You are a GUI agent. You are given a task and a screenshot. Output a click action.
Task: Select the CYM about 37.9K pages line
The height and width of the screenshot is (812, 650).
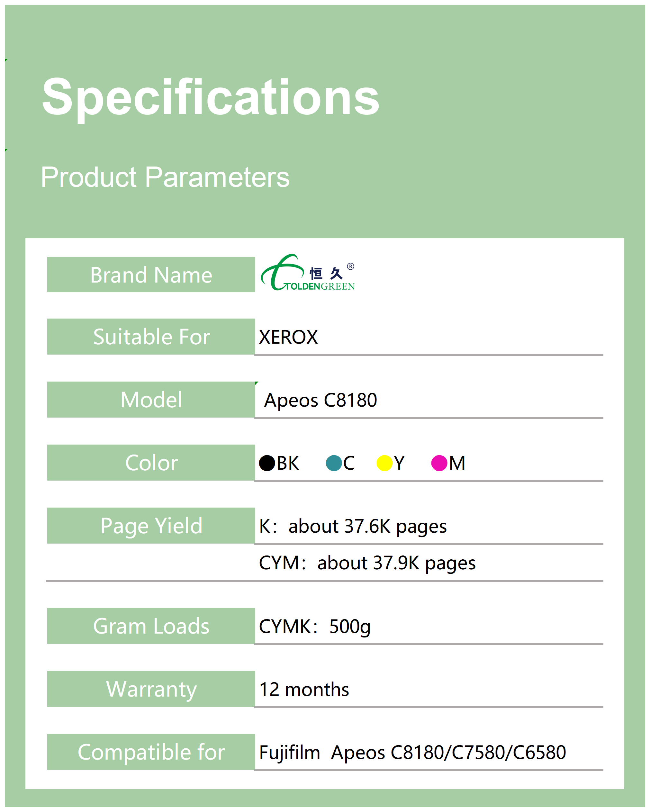click(x=367, y=563)
